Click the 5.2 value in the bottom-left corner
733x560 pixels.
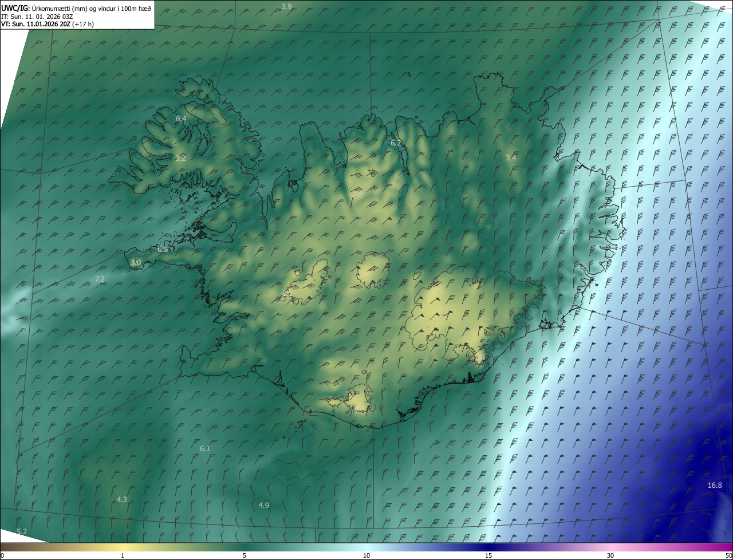pos(22,532)
